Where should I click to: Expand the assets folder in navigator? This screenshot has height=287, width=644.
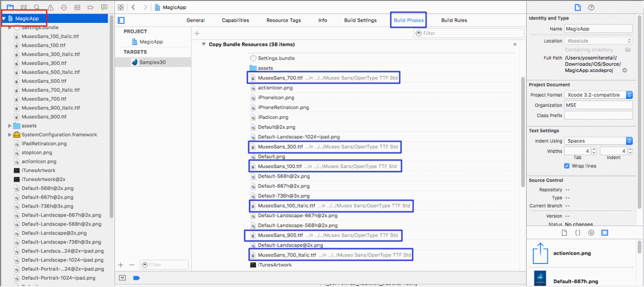tap(10, 126)
